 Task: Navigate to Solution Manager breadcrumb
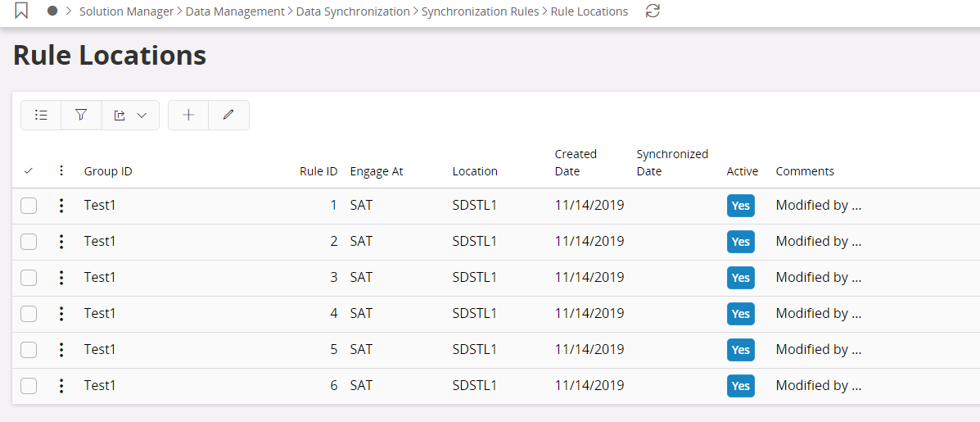tap(126, 11)
